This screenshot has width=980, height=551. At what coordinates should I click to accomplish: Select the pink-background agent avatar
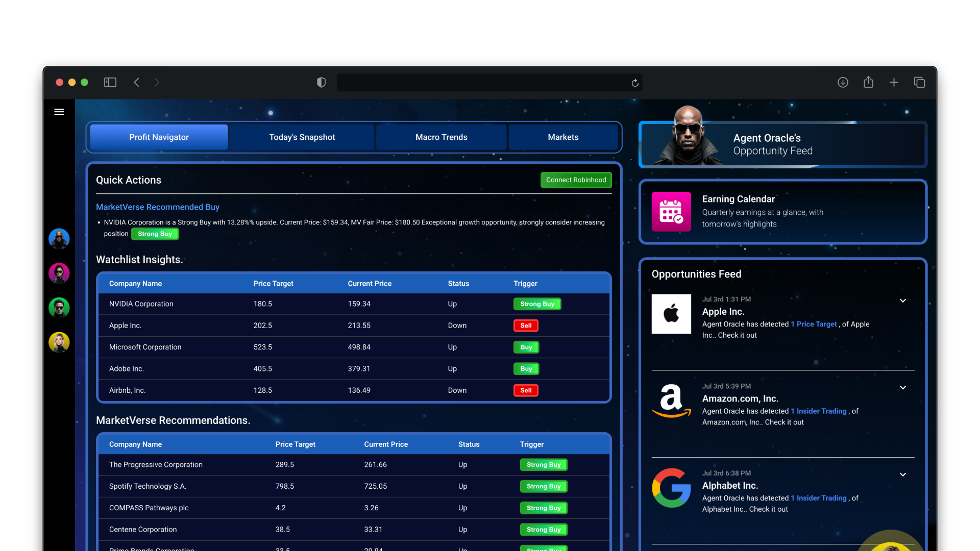(59, 273)
